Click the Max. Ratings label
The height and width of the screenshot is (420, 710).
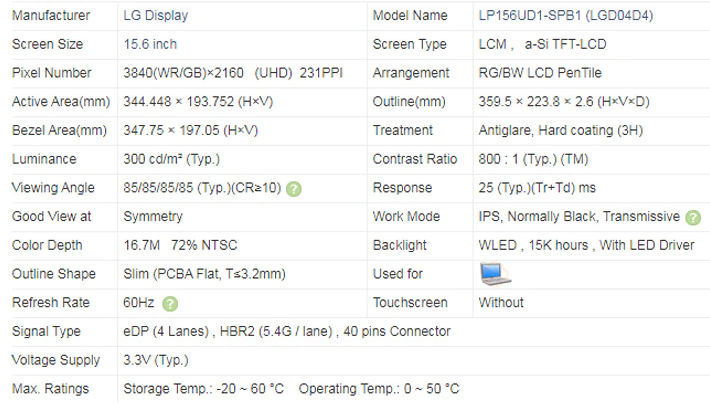[50, 389]
